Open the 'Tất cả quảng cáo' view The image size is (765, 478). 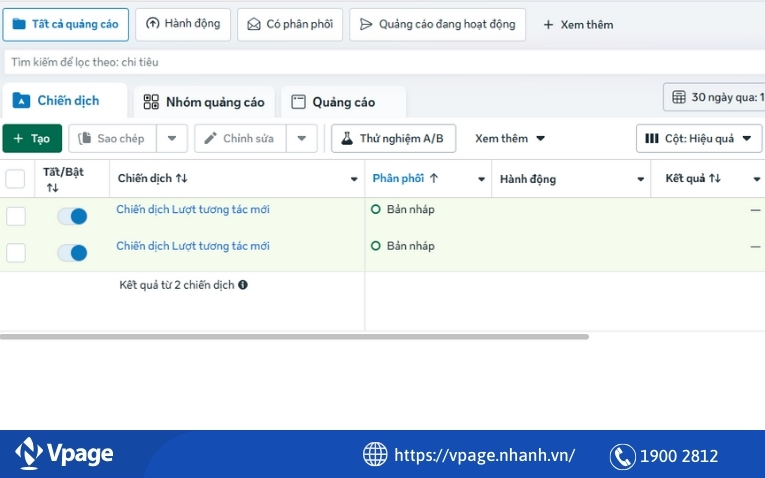[x=65, y=24]
